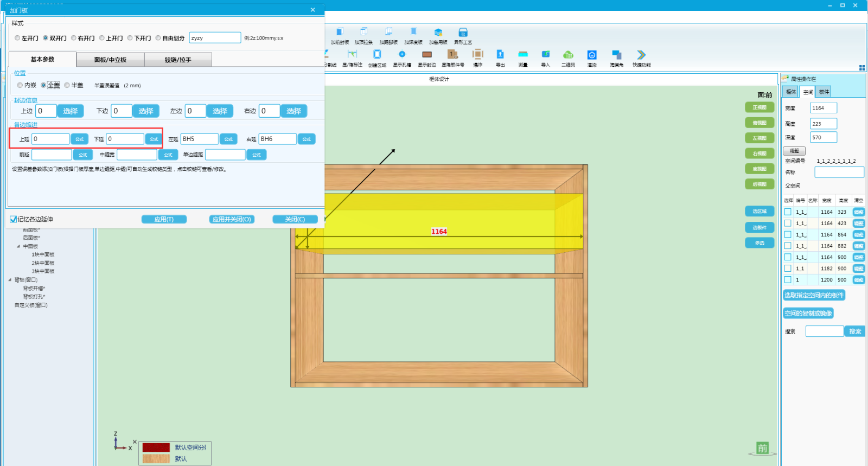Select the 上开门 radio option
The width and height of the screenshot is (868, 466).
coord(102,38)
